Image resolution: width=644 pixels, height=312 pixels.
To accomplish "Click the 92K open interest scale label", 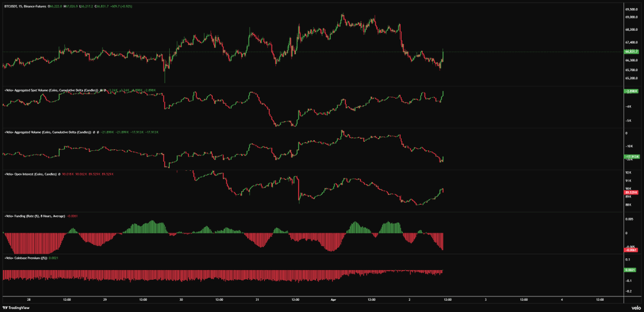I will (628, 173).
